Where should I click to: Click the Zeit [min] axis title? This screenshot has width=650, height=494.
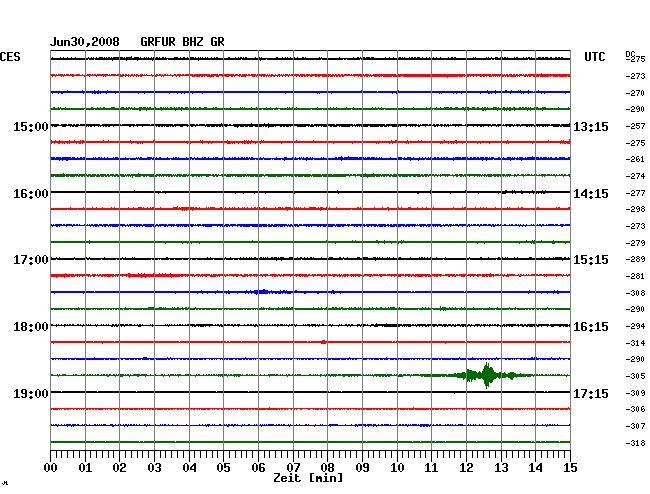pyautogui.click(x=308, y=478)
